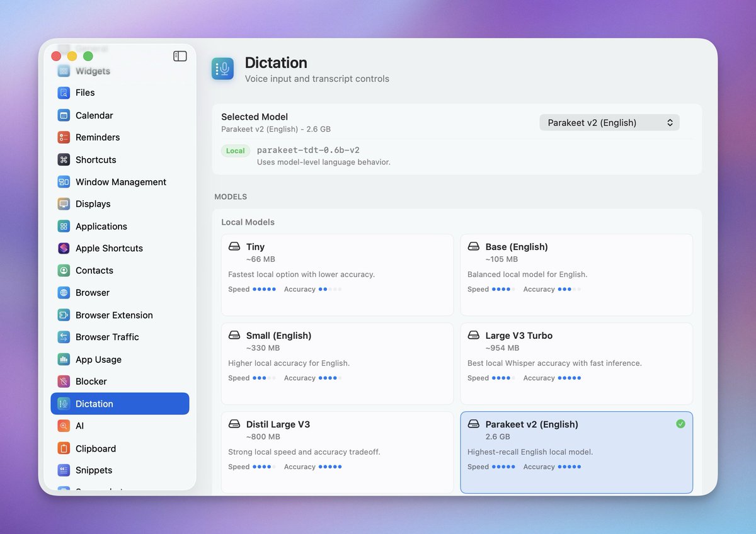Pick the Distil Large V3 model card

tap(337, 453)
